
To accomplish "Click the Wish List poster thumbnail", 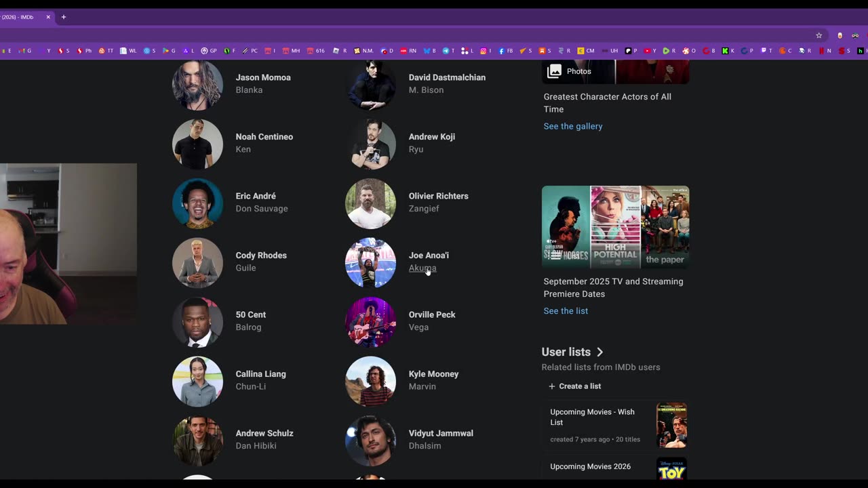I will (x=671, y=426).
